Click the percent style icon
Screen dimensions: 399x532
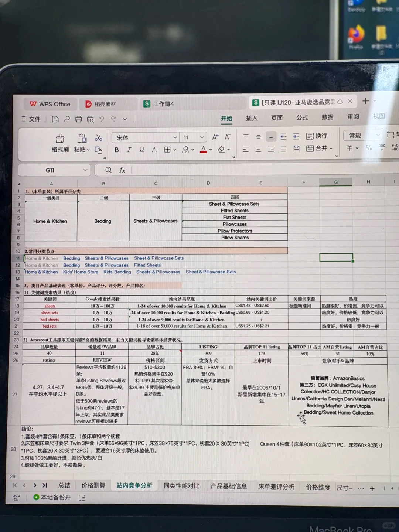tap(369, 148)
